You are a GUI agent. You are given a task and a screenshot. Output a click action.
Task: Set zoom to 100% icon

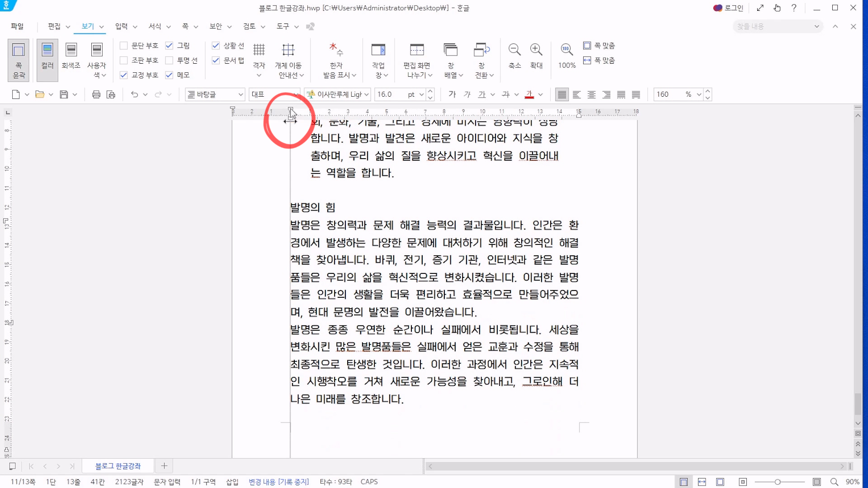566,50
